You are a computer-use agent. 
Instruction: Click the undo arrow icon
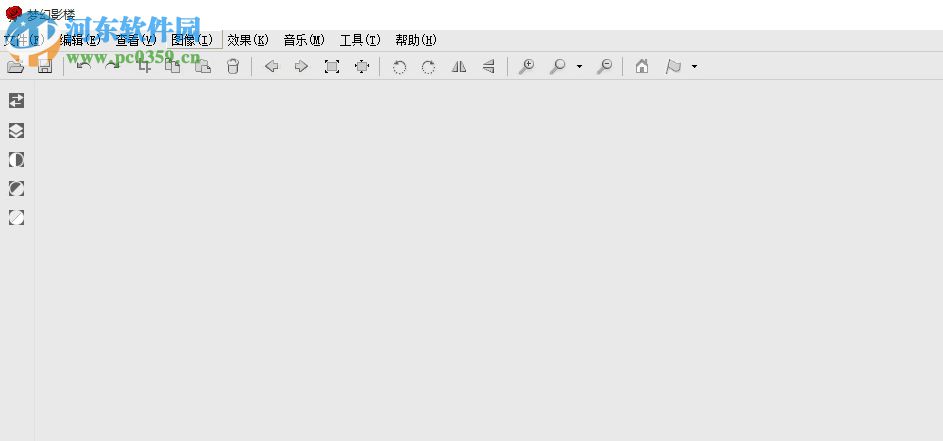click(84, 66)
